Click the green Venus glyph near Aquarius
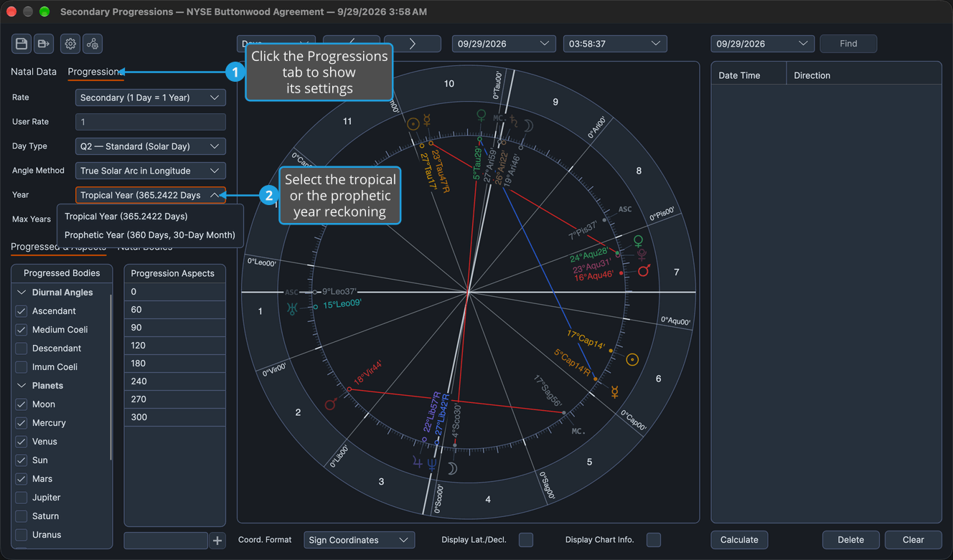Screen dimensions: 953x560 click(x=638, y=241)
